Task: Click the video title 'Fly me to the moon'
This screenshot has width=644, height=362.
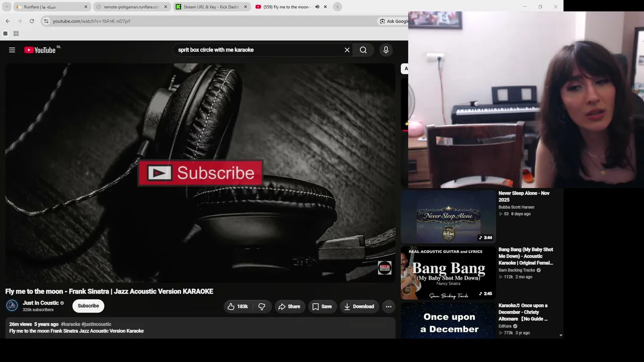Action: pos(109,292)
